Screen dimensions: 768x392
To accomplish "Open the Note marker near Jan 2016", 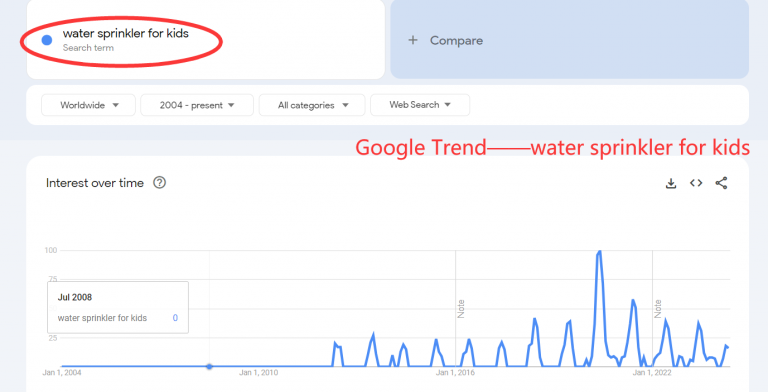I will coord(461,309).
